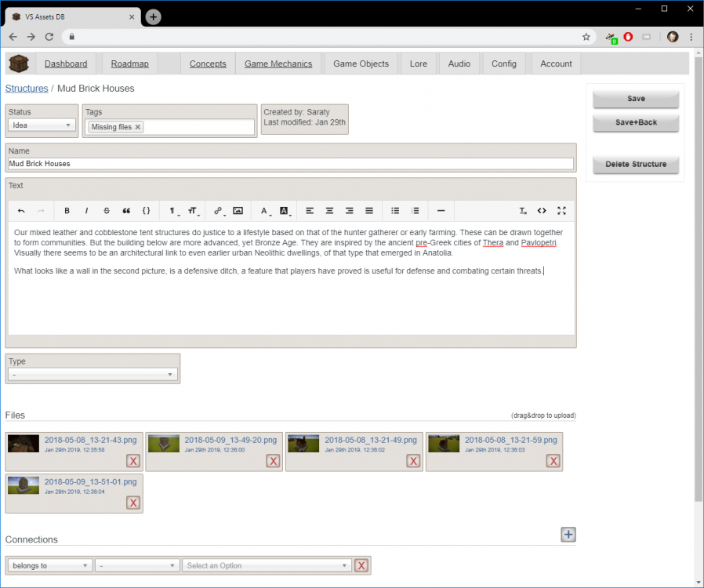Expand the text editor to fullscreen
Screen dimensions: 704x588
click(x=561, y=211)
